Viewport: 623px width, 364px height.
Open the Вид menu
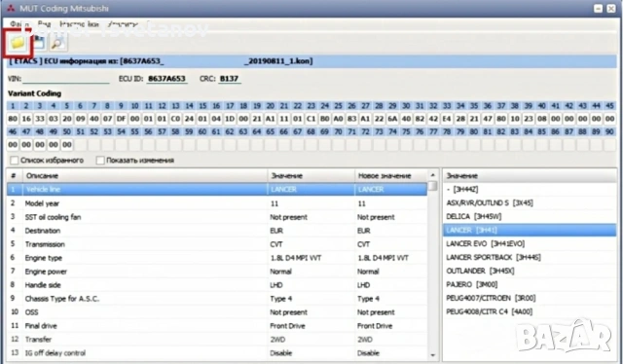click(x=44, y=24)
